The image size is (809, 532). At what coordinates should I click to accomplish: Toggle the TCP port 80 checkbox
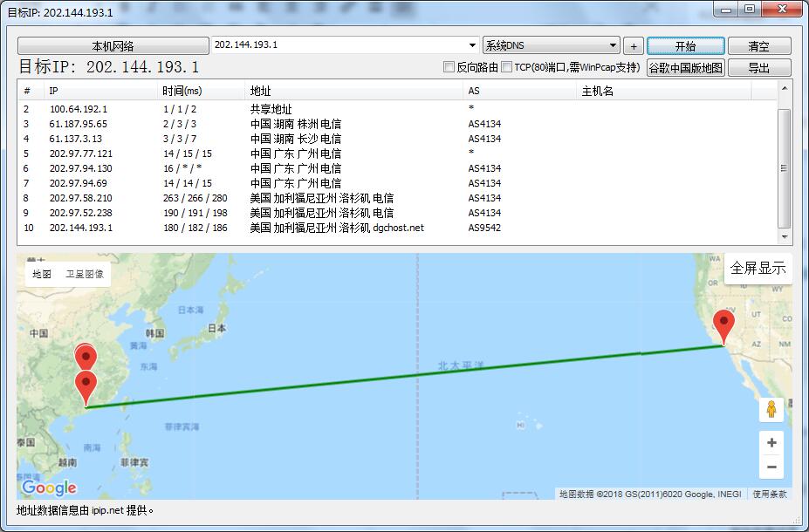[507, 67]
